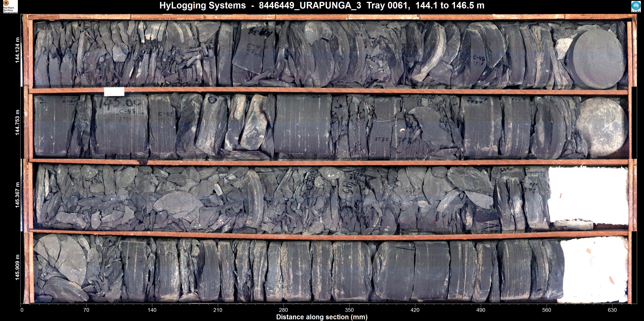Select the 144.753 m depth label
The height and width of the screenshot is (321, 644).
17,122
